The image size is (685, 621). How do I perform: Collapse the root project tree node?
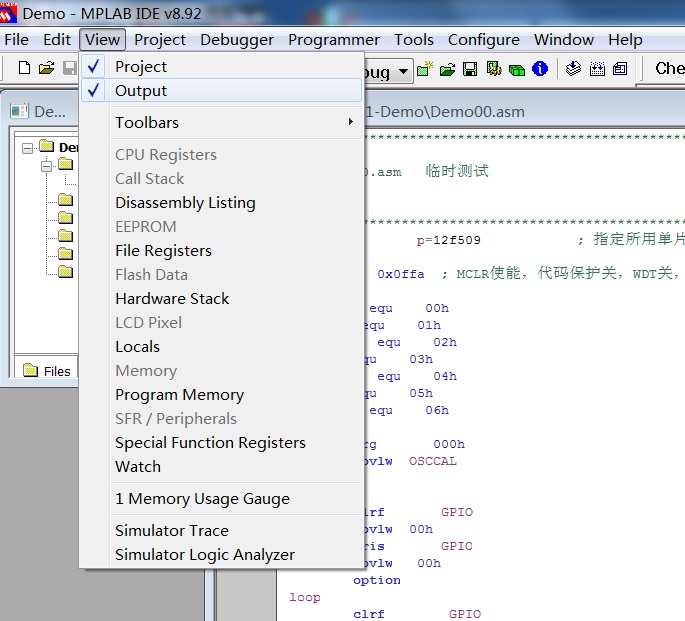[28, 148]
